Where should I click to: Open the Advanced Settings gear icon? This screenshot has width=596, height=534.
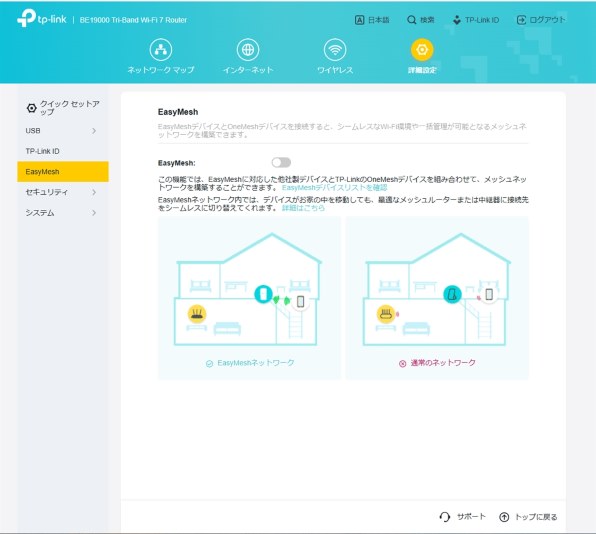pyautogui.click(x=422, y=49)
